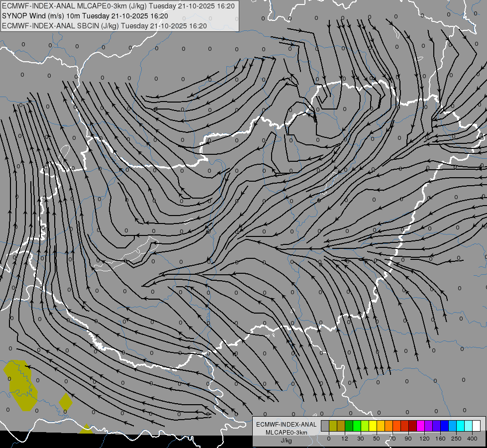This screenshot has height=448, width=487.
Task: Click the purple legend swatch
Action: (x=429, y=426)
